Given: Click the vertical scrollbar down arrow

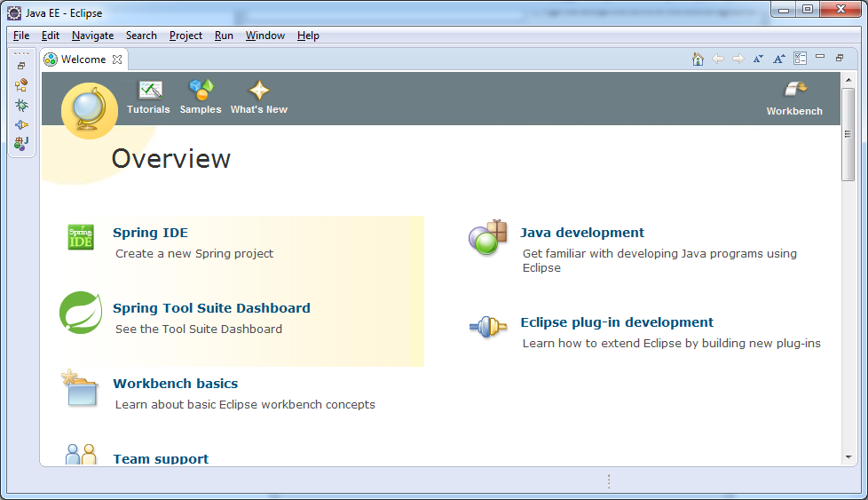Looking at the screenshot, I should [848, 457].
